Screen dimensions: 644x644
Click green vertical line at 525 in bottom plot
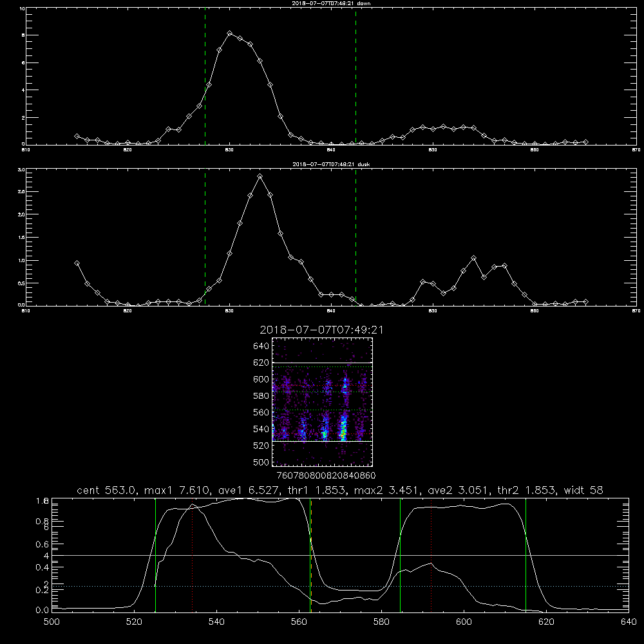click(155, 554)
